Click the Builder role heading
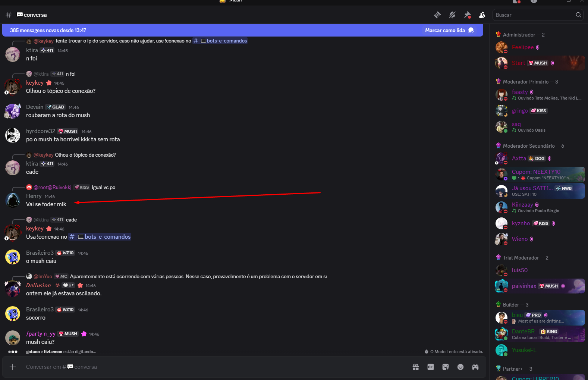This screenshot has width=588, height=380. tap(516, 305)
